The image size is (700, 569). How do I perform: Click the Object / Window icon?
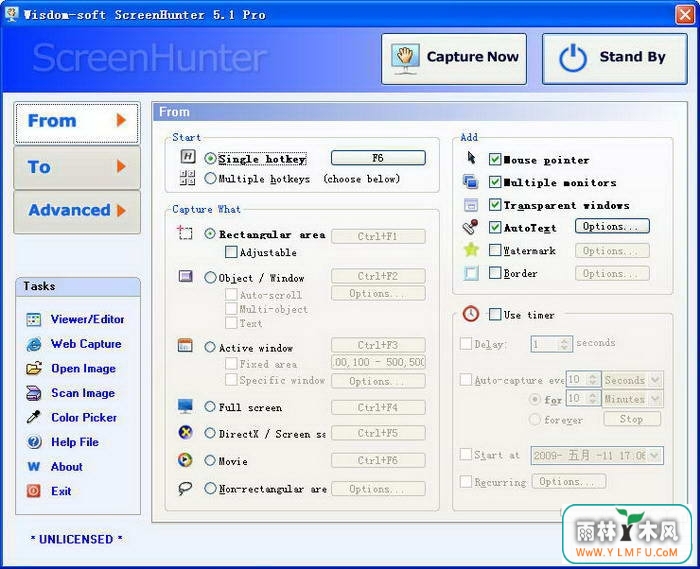coord(185,276)
